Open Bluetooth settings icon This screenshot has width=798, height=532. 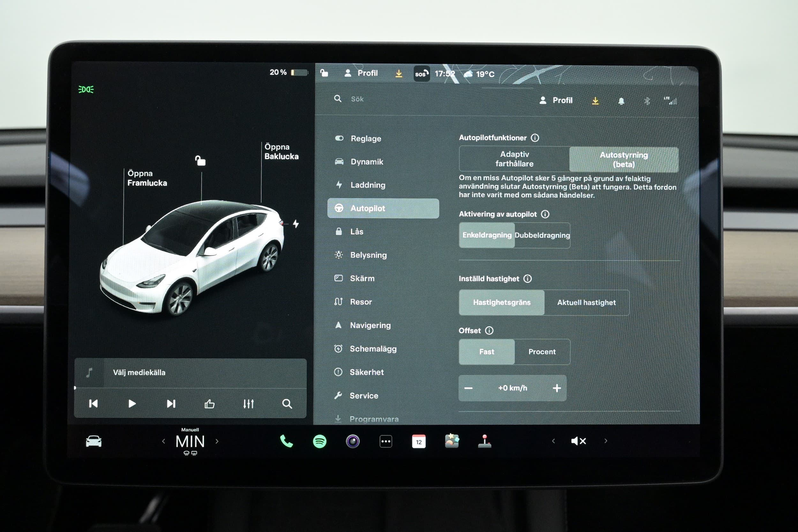point(647,101)
